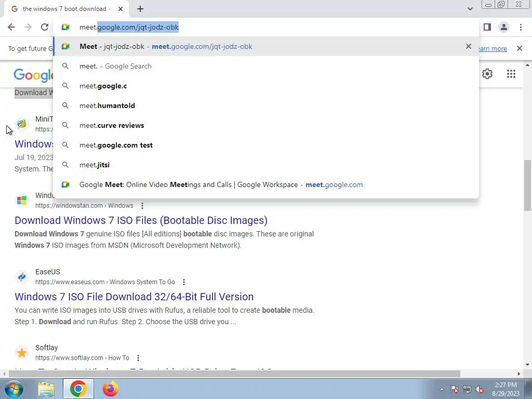The height and width of the screenshot is (399, 532).
Task: Open the network tray icon
Action: pyautogui.click(x=467, y=389)
